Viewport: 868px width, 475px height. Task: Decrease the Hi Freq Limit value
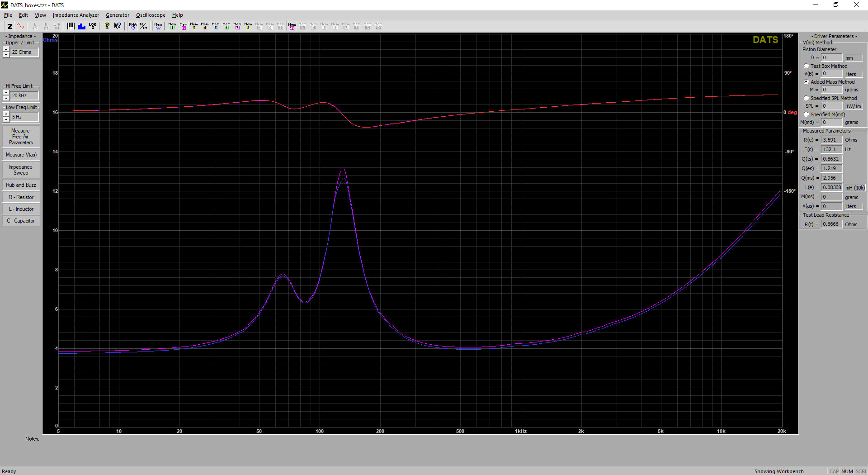6,98
